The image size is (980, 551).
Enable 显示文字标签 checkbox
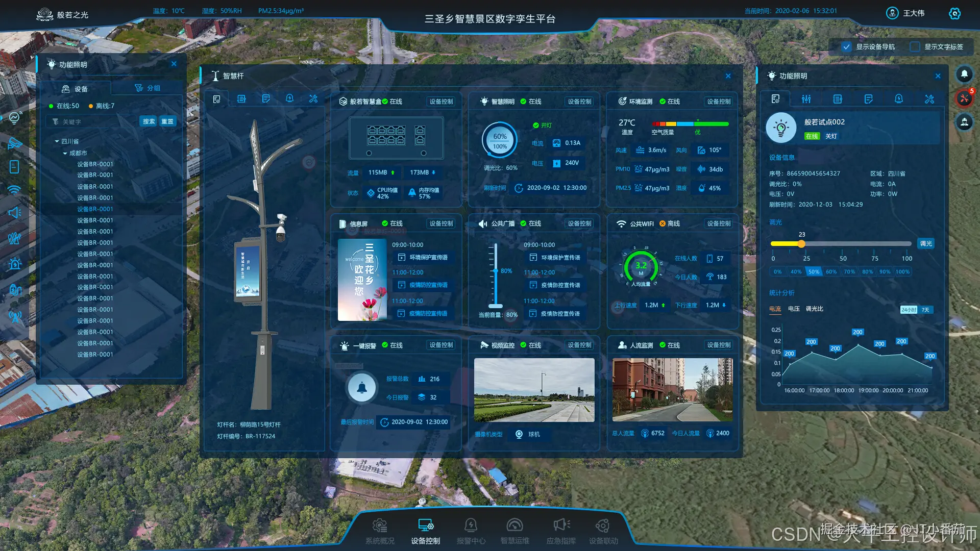915,47
